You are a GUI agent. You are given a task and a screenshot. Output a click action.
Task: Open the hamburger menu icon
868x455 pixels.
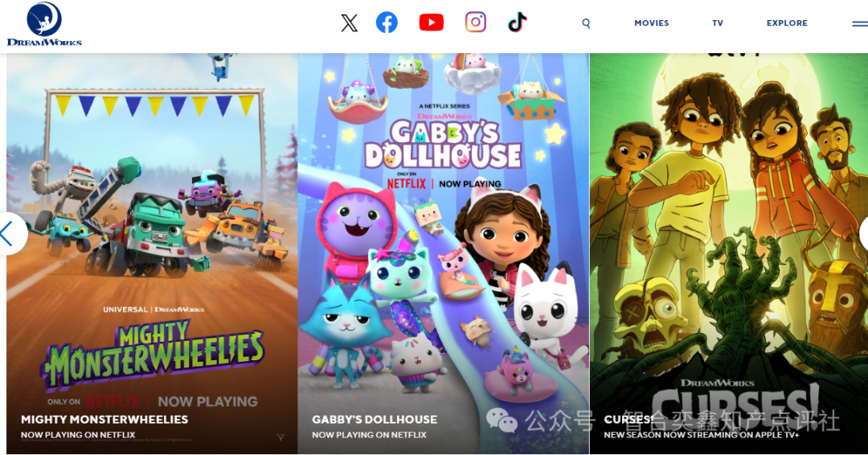click(x=860, y=24)
